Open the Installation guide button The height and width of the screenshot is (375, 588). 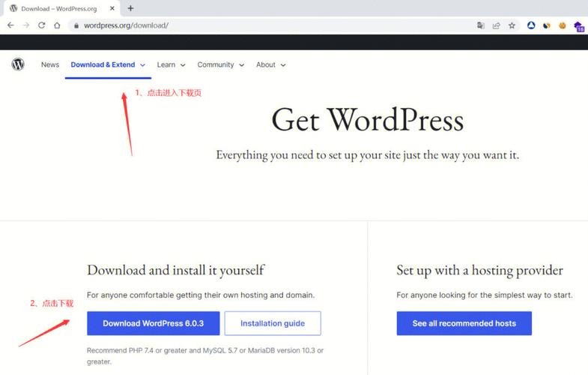tap(273, 323)
